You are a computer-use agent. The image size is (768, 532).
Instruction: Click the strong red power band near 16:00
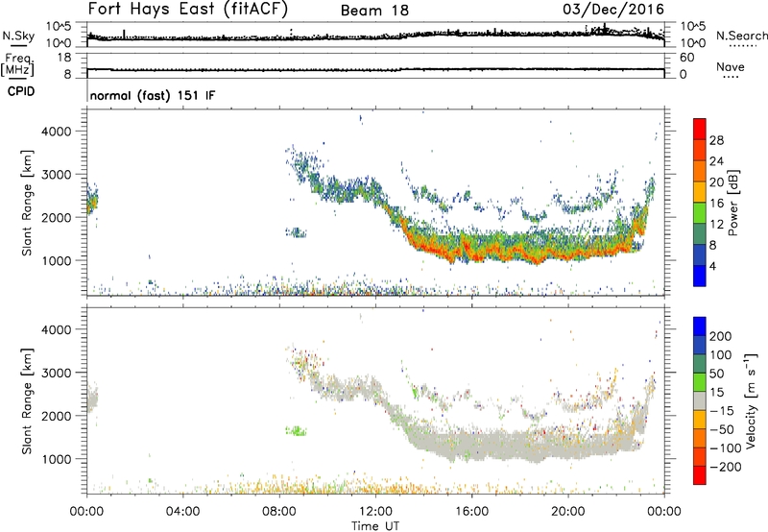(x=472, y=254)
